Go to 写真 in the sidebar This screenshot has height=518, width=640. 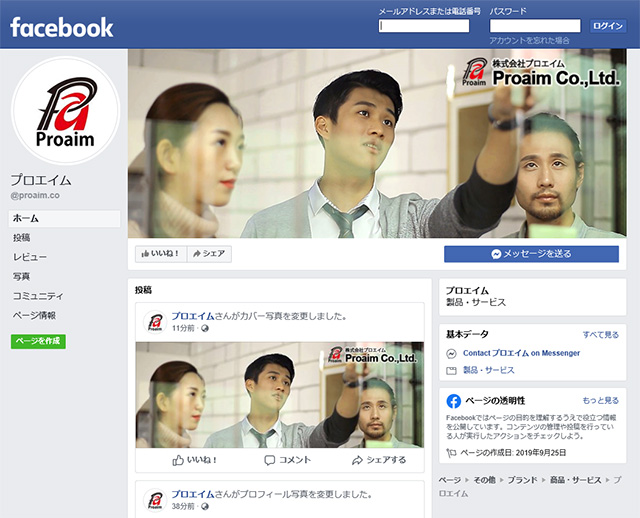(x=22, y=276)
